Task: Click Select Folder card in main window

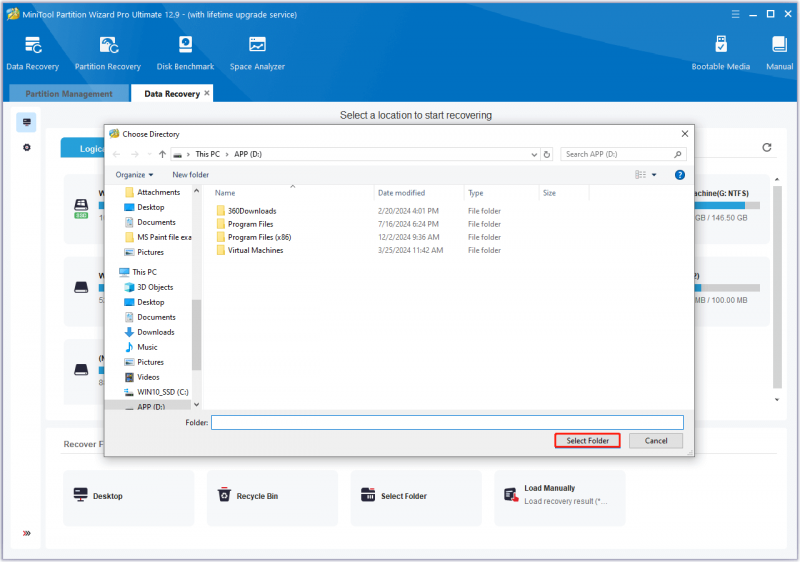Action: pos(416,497)
